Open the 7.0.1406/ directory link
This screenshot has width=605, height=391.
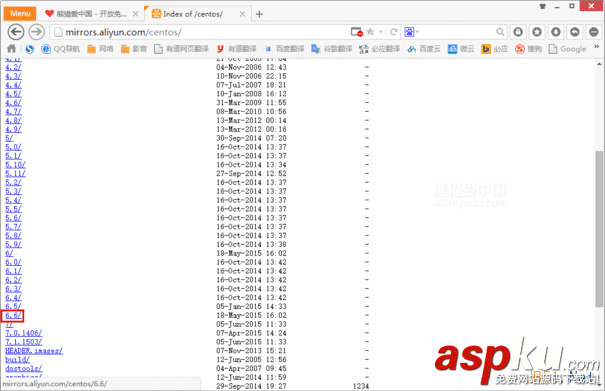pos(24,333)
